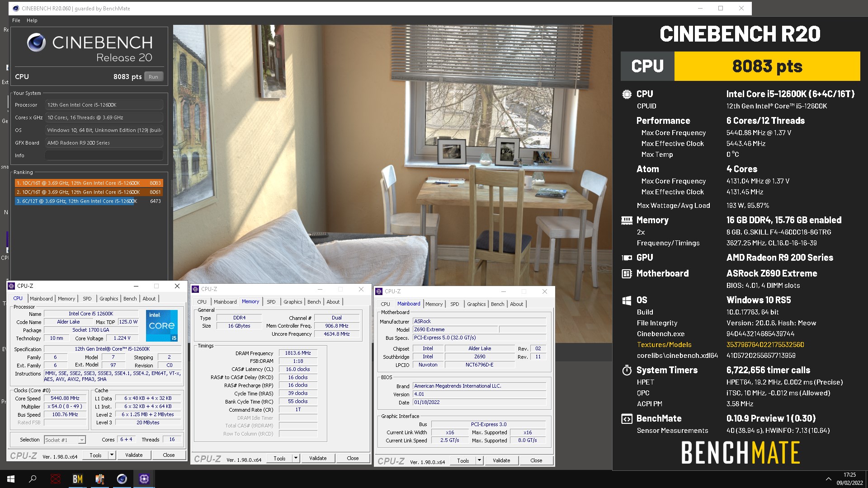Viewport: 868px width, 488px height.
Task: Select ranking entry scoring 8083
Action: [89, 183]
